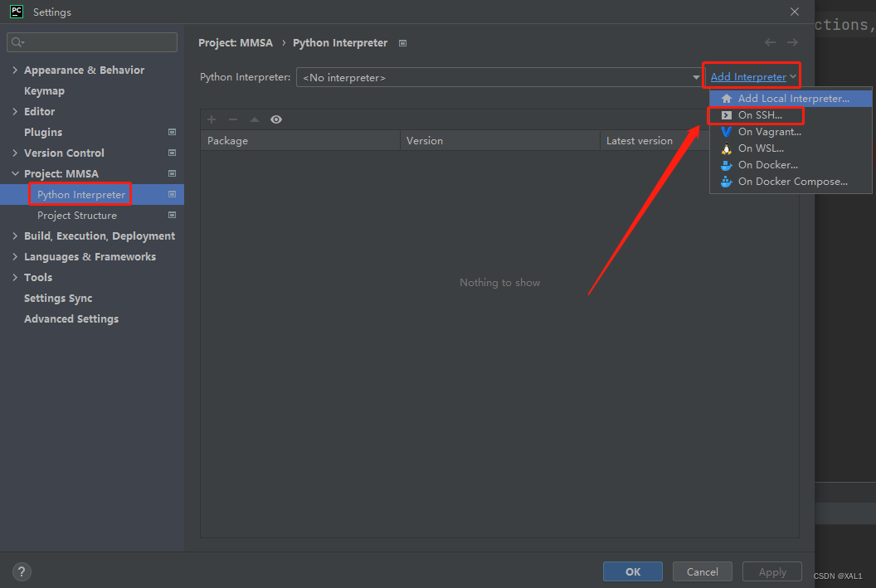Click the project marker icon beside Project Structure
The height and width of the screenshot is (588, 876).
(x=172, y=215)
